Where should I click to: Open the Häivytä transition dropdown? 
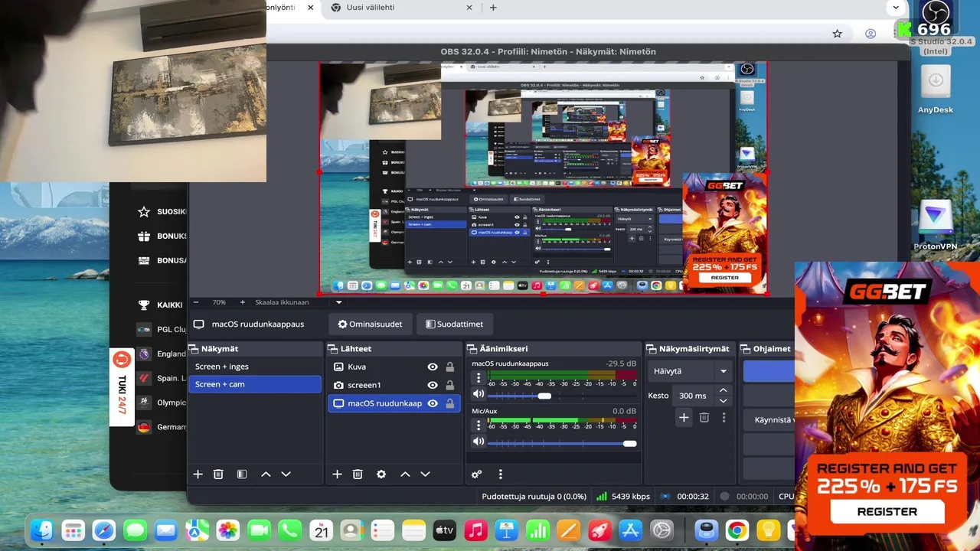[x=690, y=371]
